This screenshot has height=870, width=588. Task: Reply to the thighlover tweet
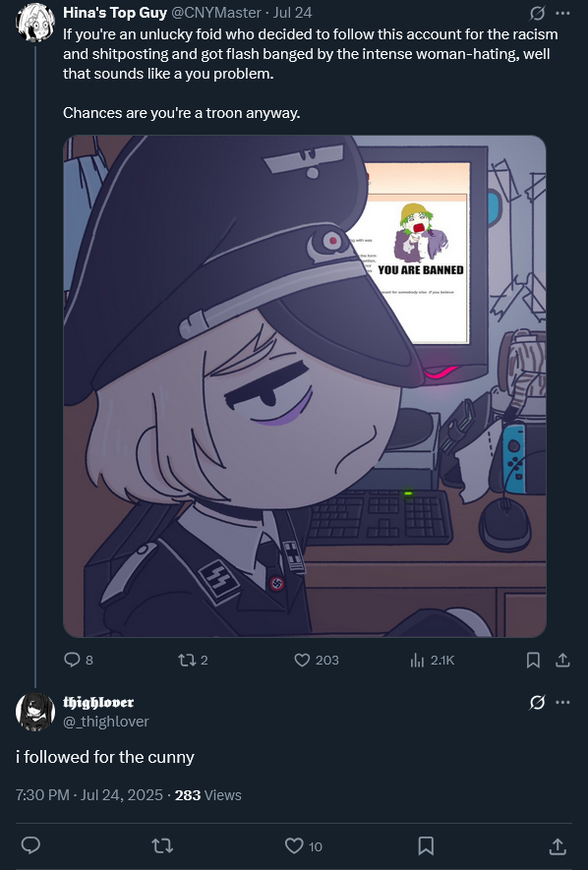(30, 845)
